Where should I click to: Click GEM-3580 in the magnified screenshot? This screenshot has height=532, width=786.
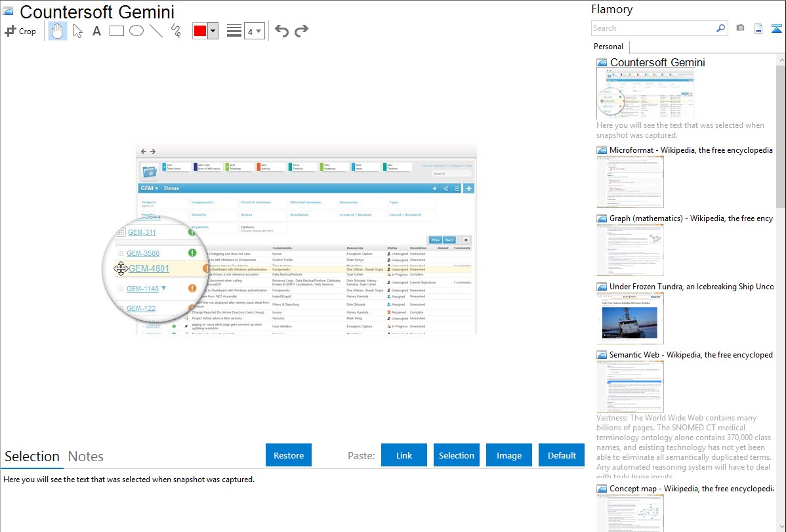point(143,253)
